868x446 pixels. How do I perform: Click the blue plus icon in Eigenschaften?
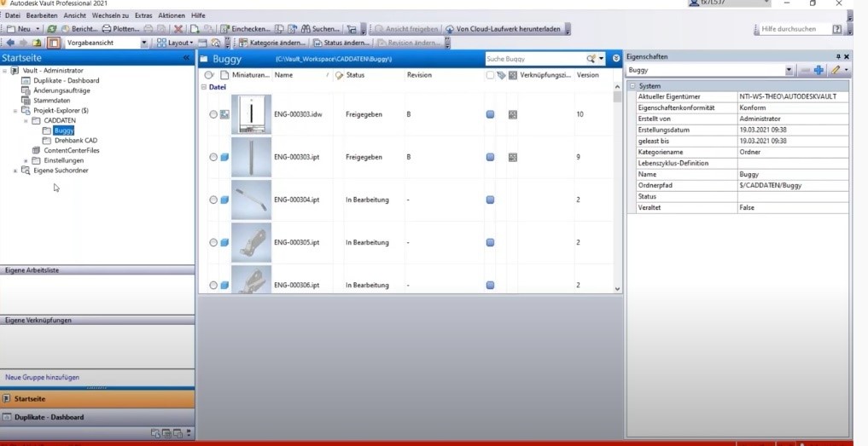point(818,70)
